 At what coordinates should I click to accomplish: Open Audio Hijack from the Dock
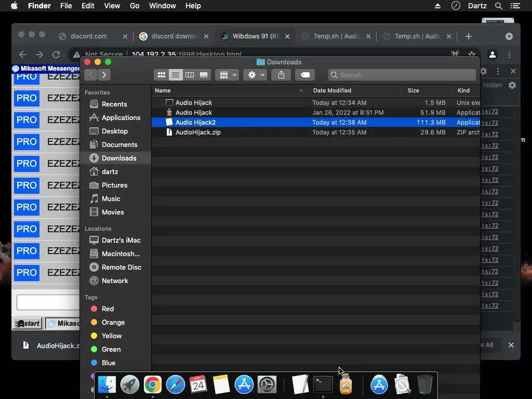[x=345, y=384]
